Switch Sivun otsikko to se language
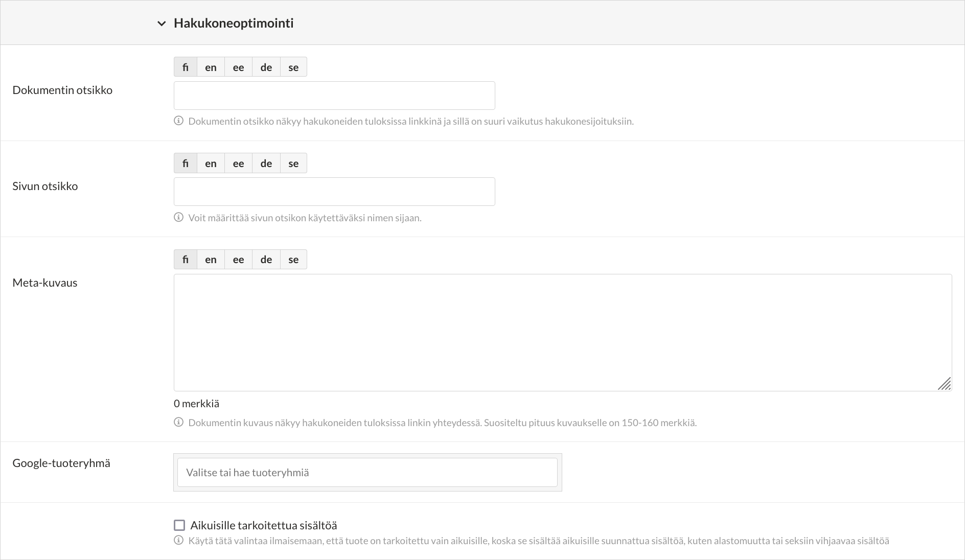The image size is (965, 560). (x=293, y=163)
